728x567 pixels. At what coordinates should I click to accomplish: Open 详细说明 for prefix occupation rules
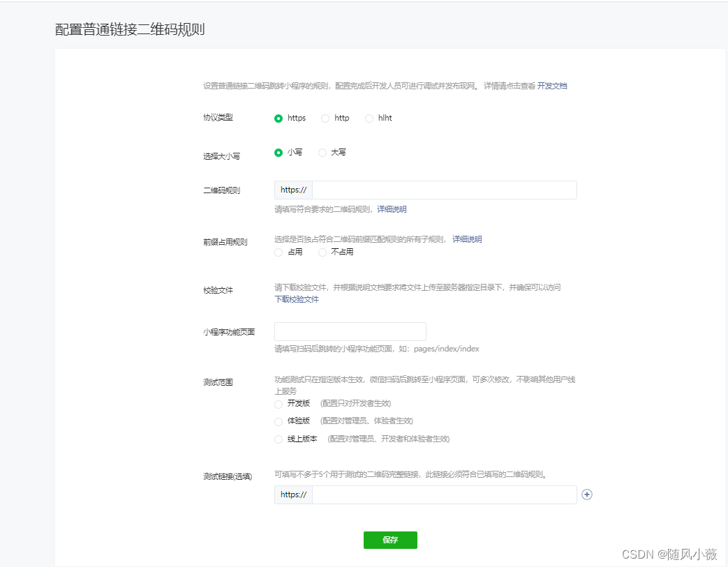tap(466, 239)
